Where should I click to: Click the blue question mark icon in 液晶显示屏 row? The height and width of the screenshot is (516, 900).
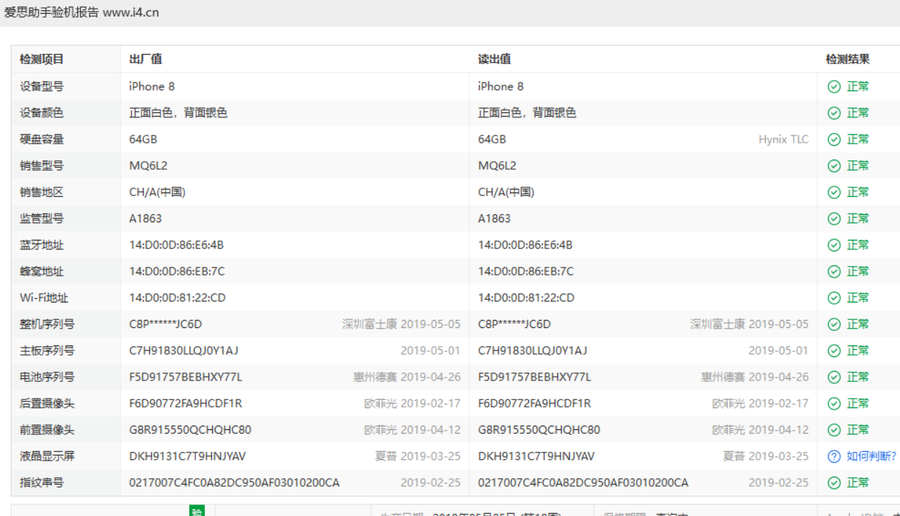(x=834, y=456)
